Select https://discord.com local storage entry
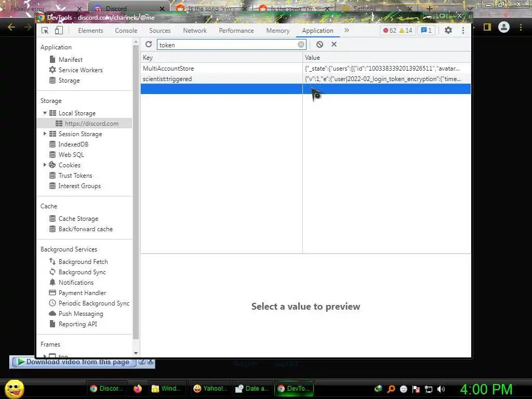Image resolution: width=532 pixels, height=399 pixels. click(x=91, y=124)
